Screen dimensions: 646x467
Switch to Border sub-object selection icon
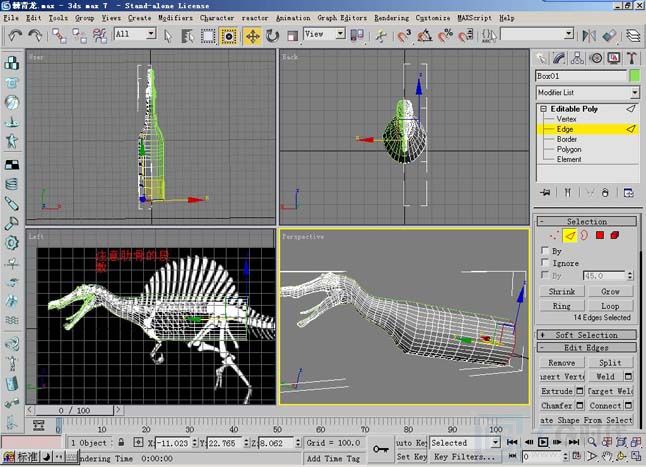point(584,236)
